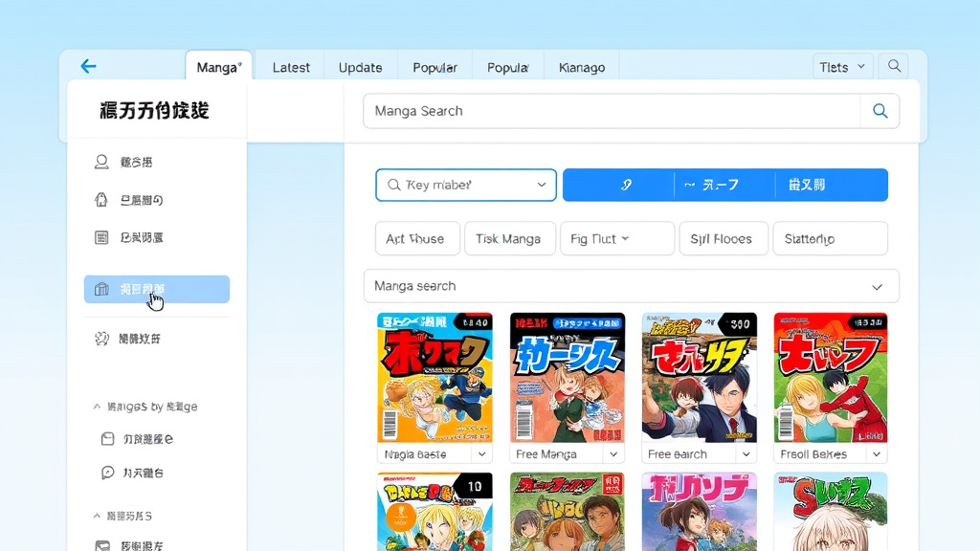Screen dimensions: 980x551
Task: Select the community people icon in sidebar
Action: pos(102,338)
